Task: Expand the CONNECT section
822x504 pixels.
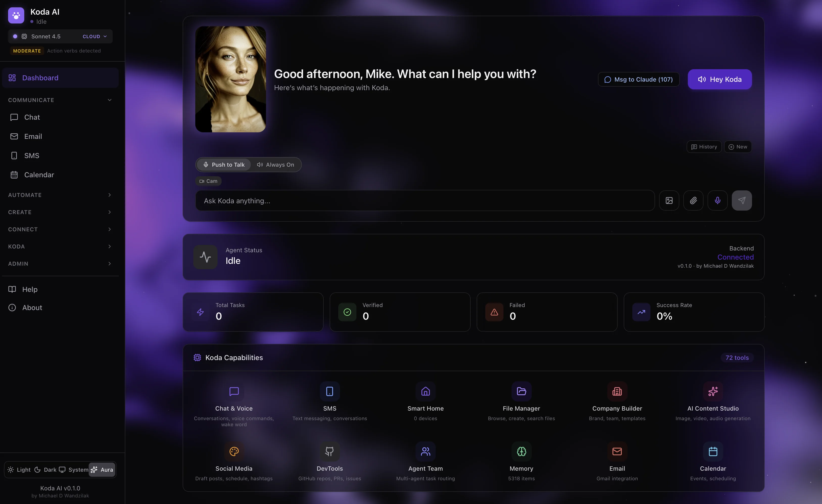Action: [x=60, y=229]
